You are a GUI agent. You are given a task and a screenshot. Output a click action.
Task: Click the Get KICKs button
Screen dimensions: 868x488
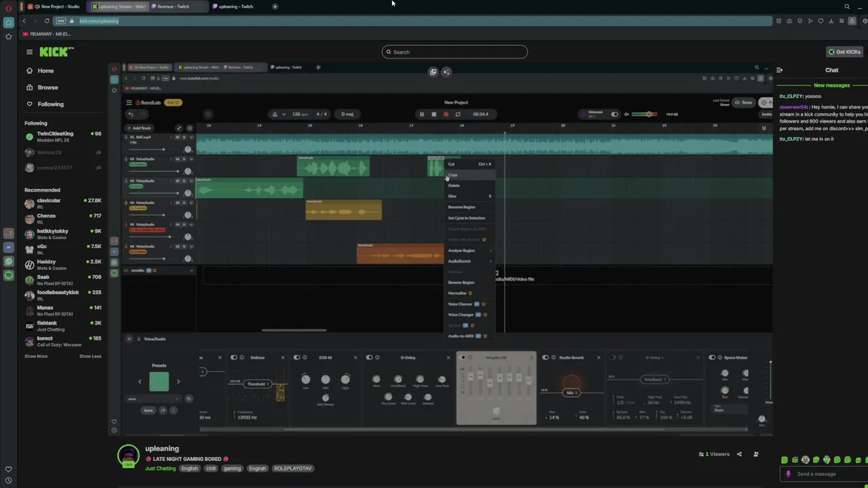844,52
